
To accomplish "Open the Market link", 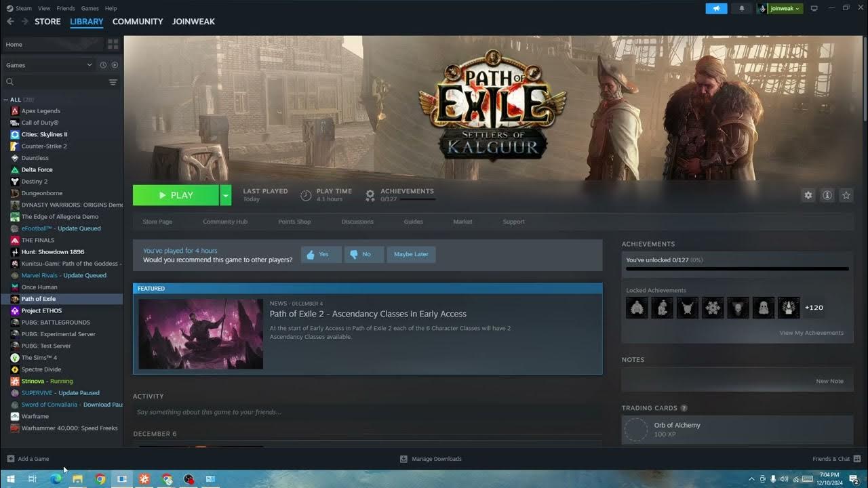I will pyautogui.click(x=463, y=222).
